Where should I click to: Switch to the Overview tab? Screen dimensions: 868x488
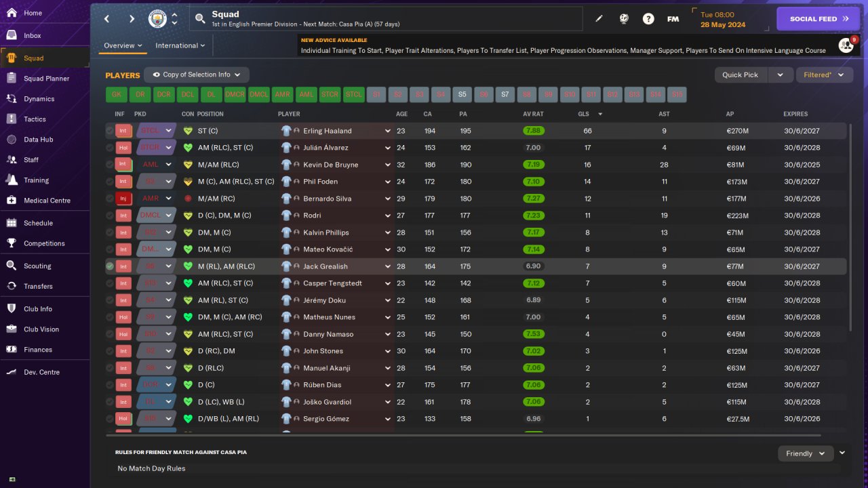click(122, 45)
